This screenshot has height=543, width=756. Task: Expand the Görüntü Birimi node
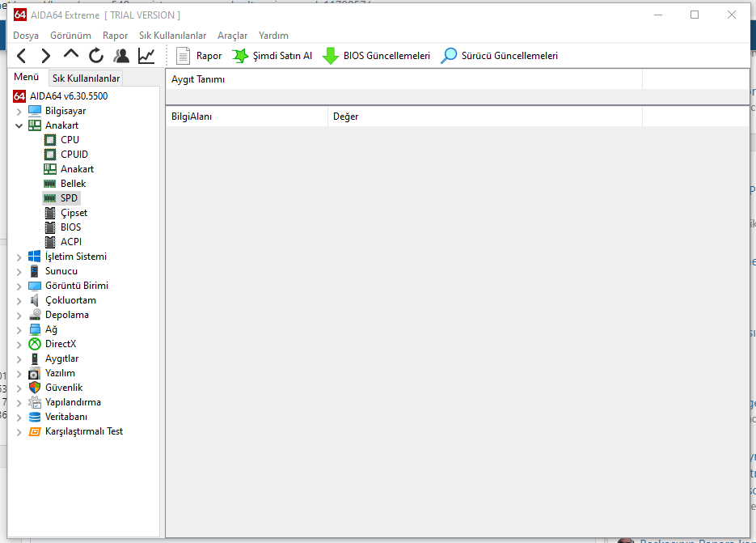(19, 286)
